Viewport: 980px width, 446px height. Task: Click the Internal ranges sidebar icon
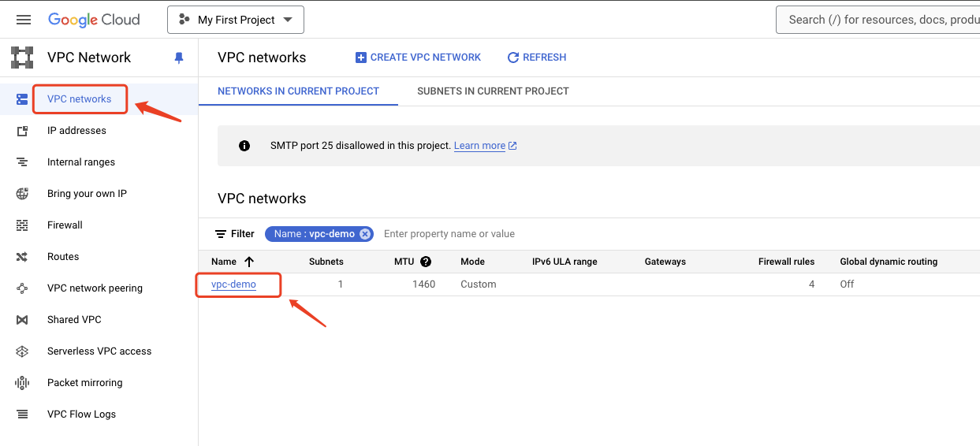pyautogui.click(x=22, y=162)
